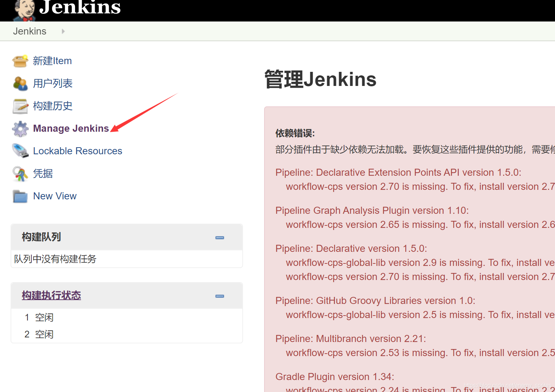Open the 用户列表 link
The width and height of the screenshot is (555, 392).
click(x=53, y=83)
